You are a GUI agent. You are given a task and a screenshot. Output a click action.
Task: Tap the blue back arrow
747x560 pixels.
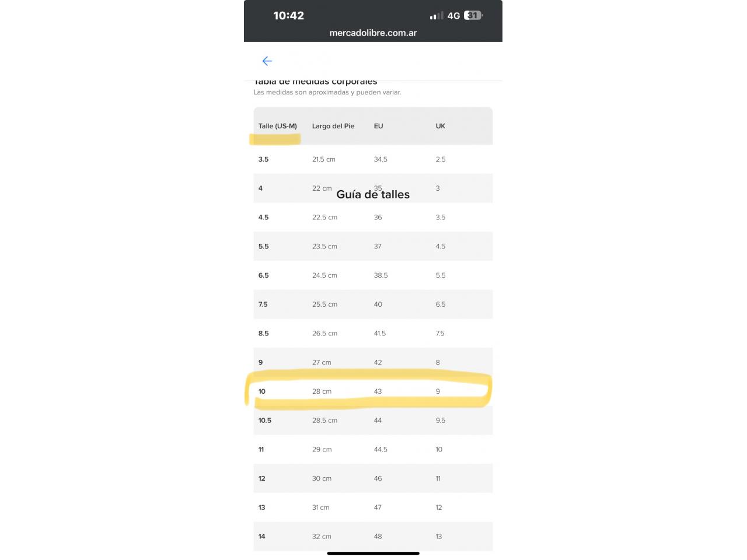coord(267,61)
